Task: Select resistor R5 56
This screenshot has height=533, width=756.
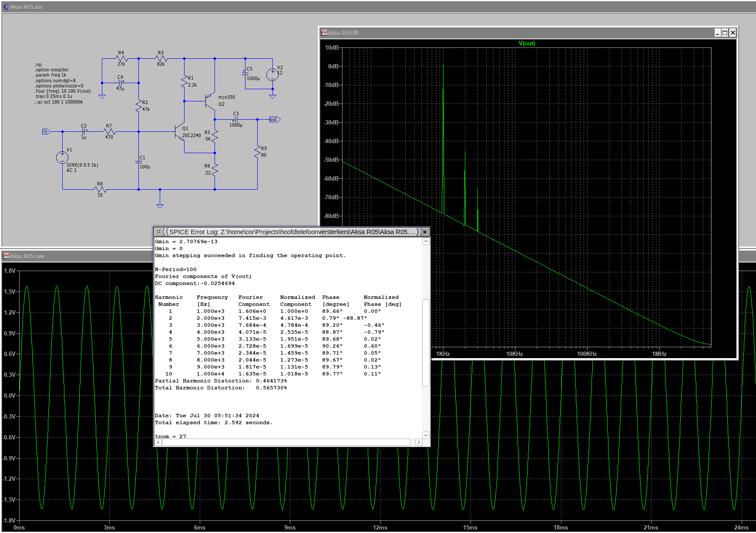Action: coord(215,136)
